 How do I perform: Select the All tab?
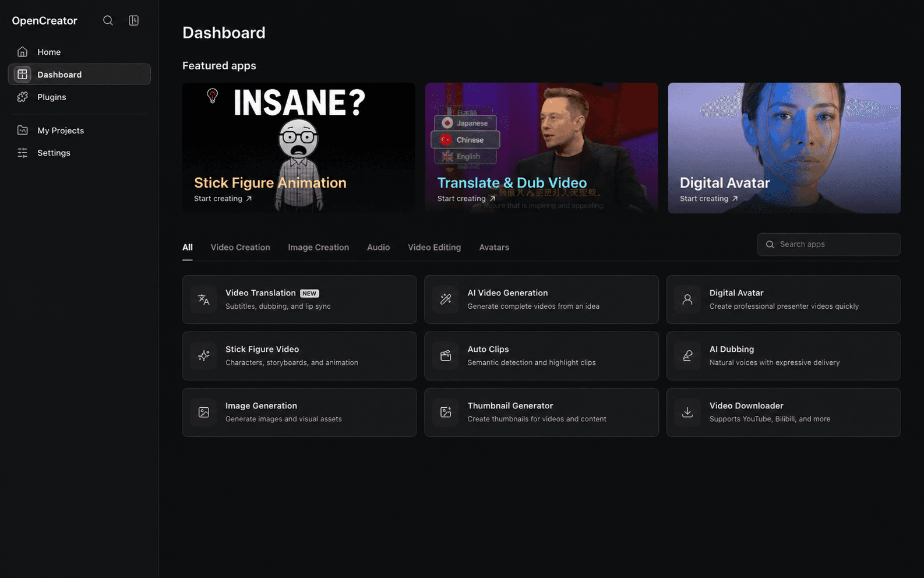pyautogui.click(x=188, y=248)
